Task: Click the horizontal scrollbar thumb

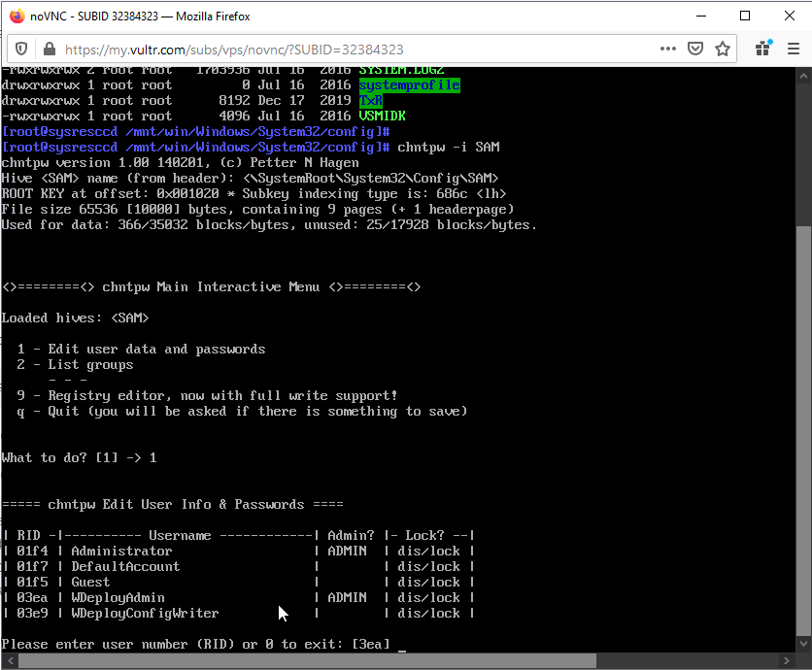Action: 308,660
